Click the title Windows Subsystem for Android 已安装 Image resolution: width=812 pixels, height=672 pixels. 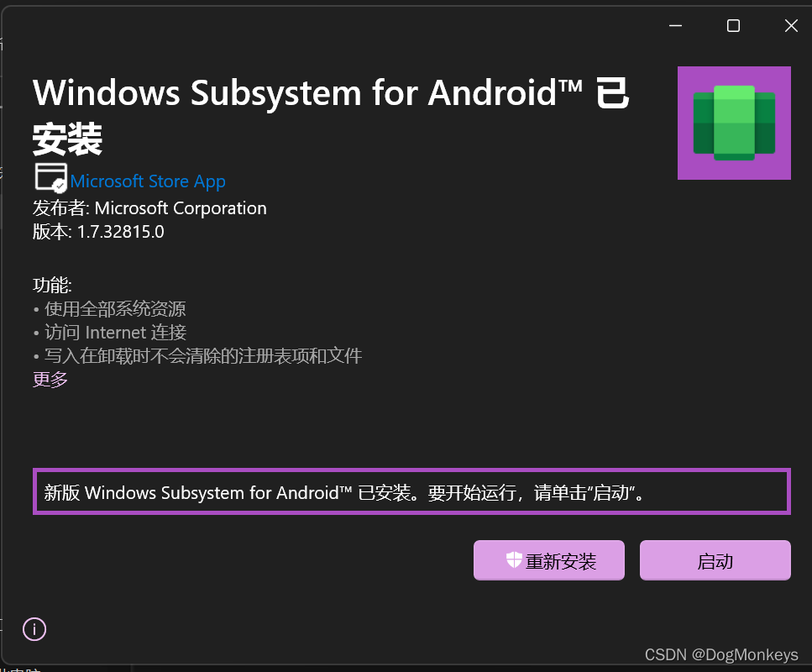pyautogui.click(x=332, y=116)
